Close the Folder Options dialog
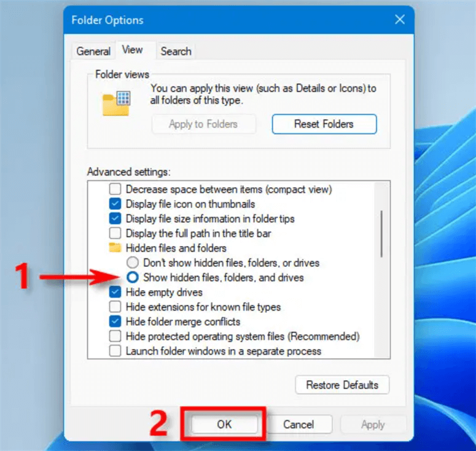Screen dimensions: 476x451 click(x=400, y=20)
